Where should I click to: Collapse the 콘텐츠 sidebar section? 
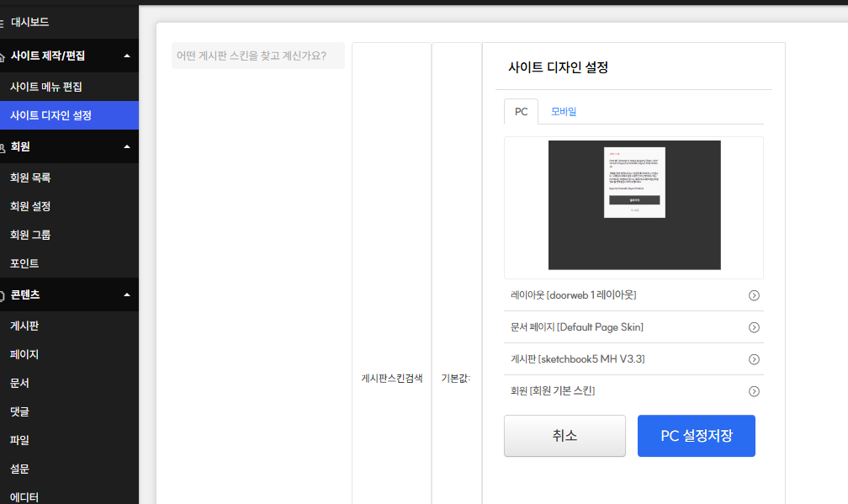coord(126,294)
